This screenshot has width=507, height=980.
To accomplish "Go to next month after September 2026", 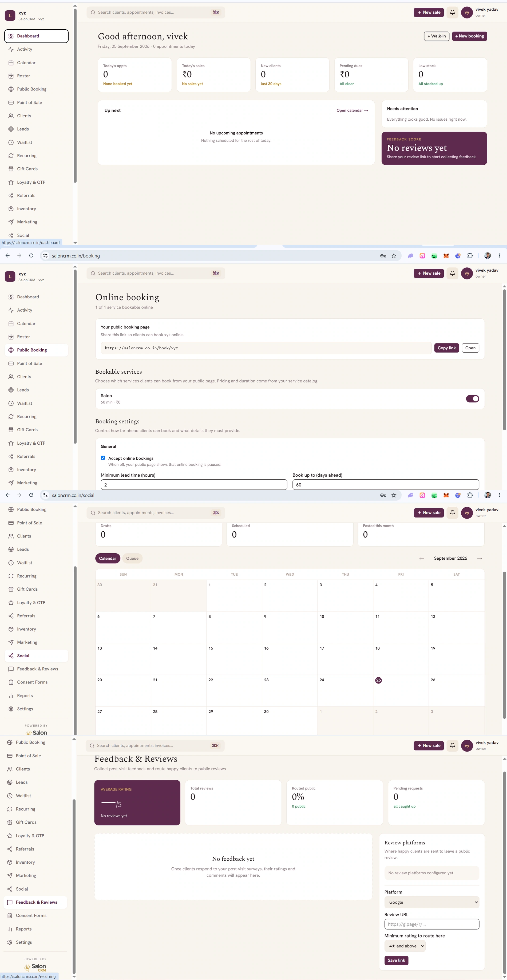I will tap(479, 558).
